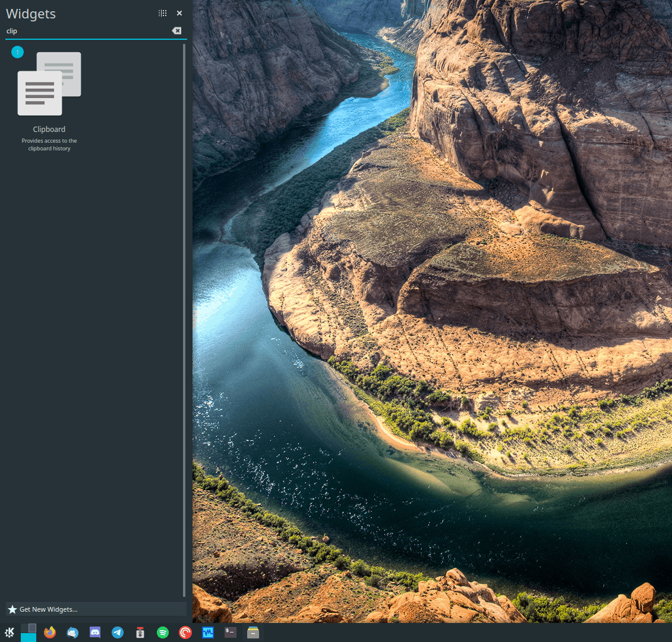Click the blue badge showing 1 on Clipboard
Screen dimensions: 672x642
click(x=17, y=52)
